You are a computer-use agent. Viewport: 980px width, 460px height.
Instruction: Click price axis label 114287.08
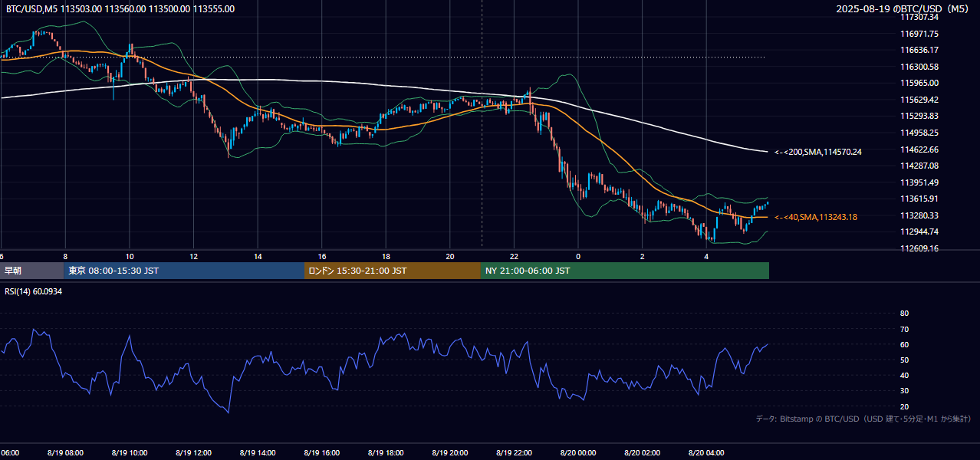pos(919,166)
